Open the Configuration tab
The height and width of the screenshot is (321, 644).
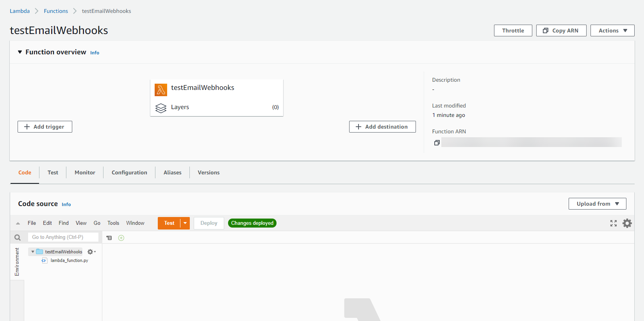pos(129,172)
